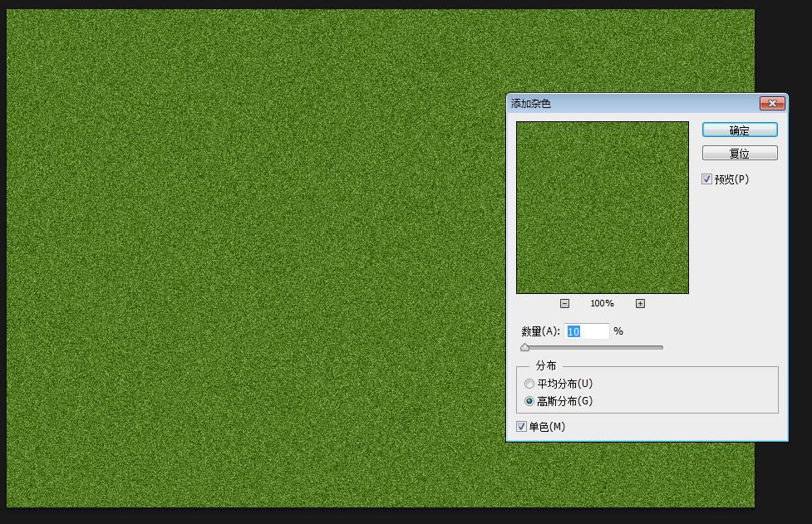Toggle the 预览(P) checkbox

pos(707,179)
